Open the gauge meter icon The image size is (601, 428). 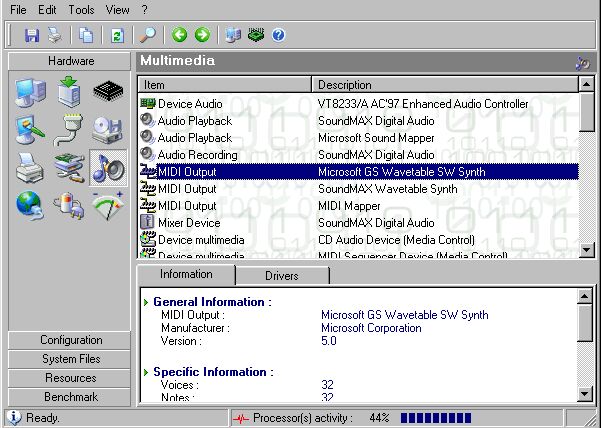coord(108,206)
